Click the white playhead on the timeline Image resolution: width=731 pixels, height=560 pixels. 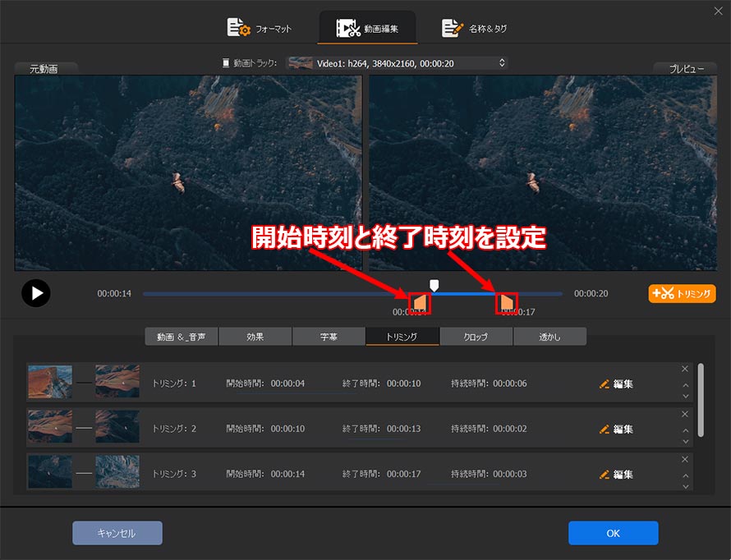(x=434, y=285)
